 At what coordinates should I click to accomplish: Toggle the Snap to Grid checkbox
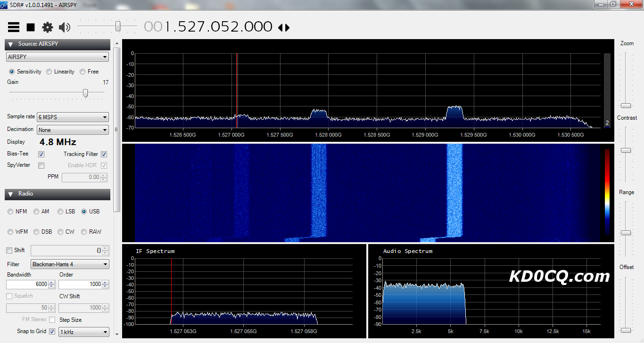[52, 331]
